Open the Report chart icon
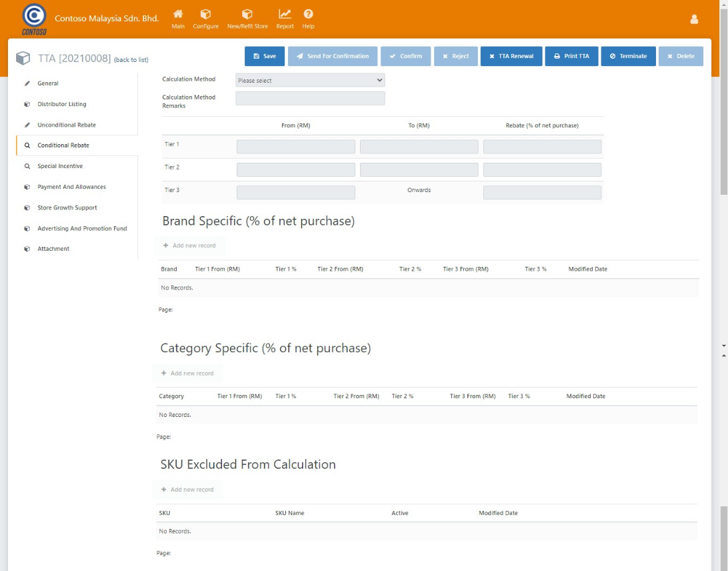The height and width of the screenshot is (571, 728). [x=285, y=15]
